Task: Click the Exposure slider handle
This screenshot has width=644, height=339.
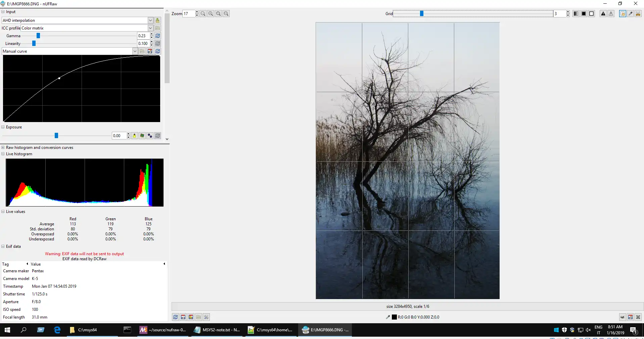Action: point(56,136)
